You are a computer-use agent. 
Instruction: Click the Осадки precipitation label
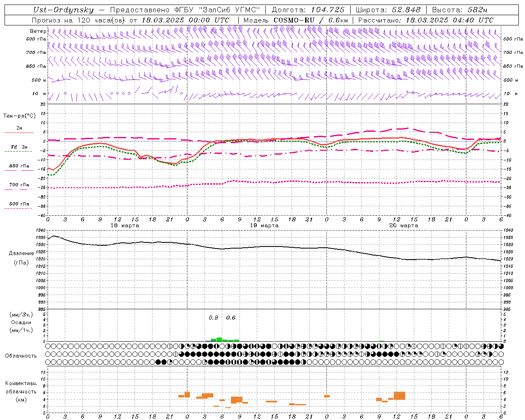pyautogui.click(x=21, y=322)
